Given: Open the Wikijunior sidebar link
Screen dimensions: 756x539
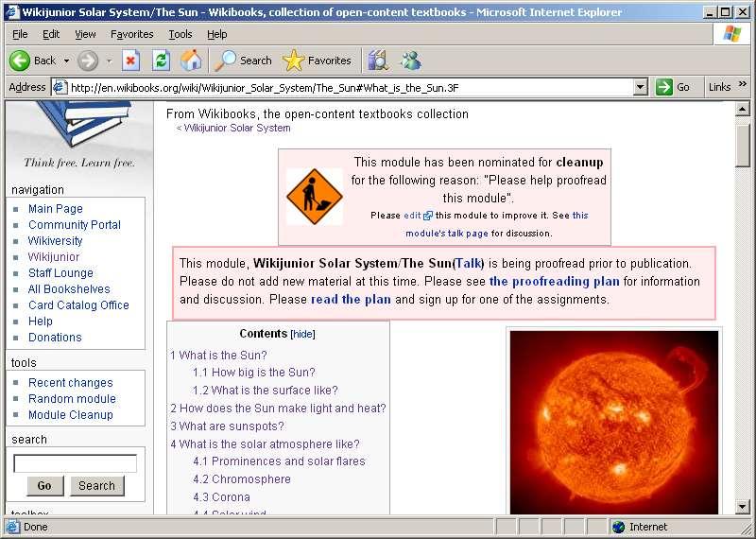Looking at the screenshot, I should [54, 256].
